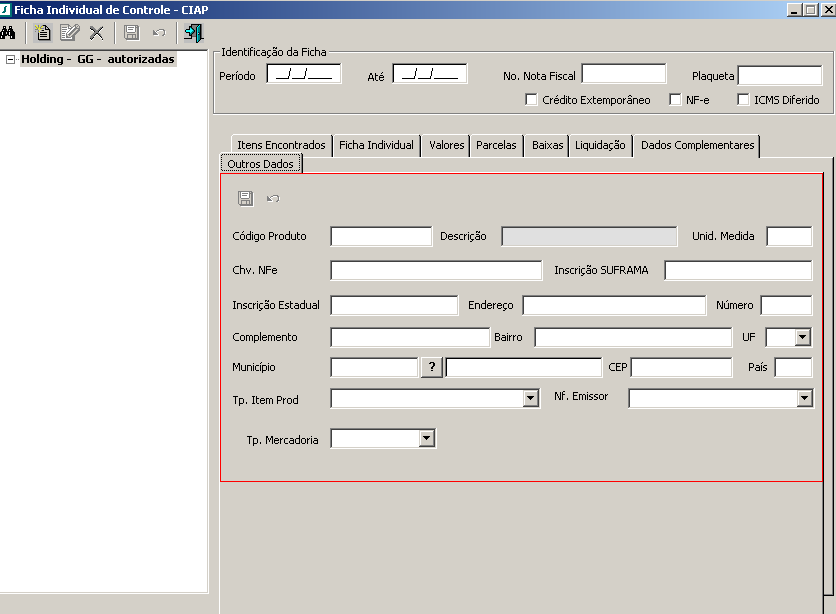Image resolution: width=836 pixels, height=614 pixels.
Task: Click the save icon inside Outros Dados panel
Action: point(245,199)
